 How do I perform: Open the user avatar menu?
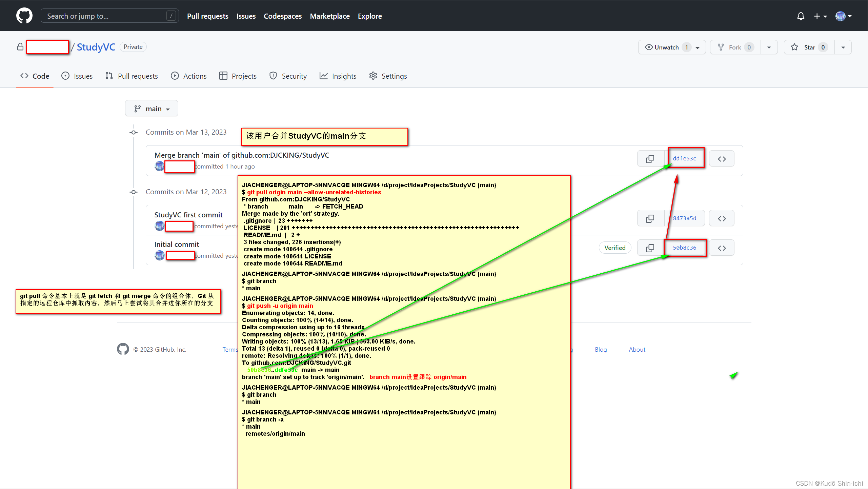(x=844, y=16)
